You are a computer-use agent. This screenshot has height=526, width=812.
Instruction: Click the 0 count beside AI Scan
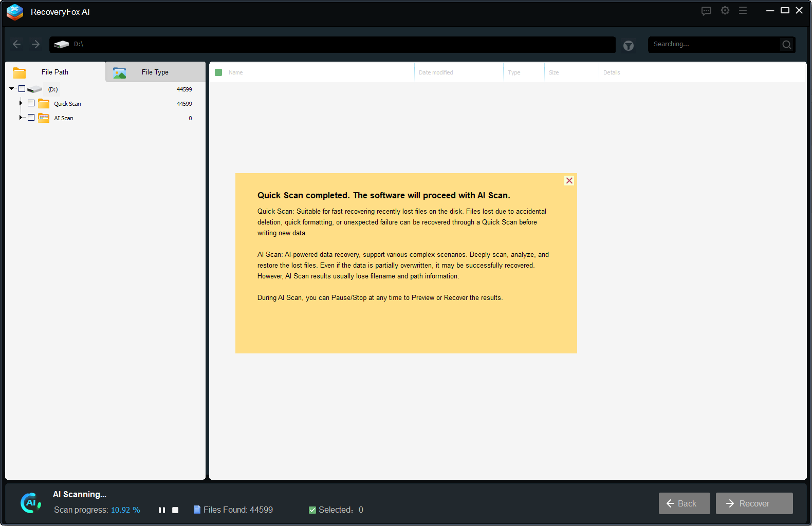[x=190, y=118]
